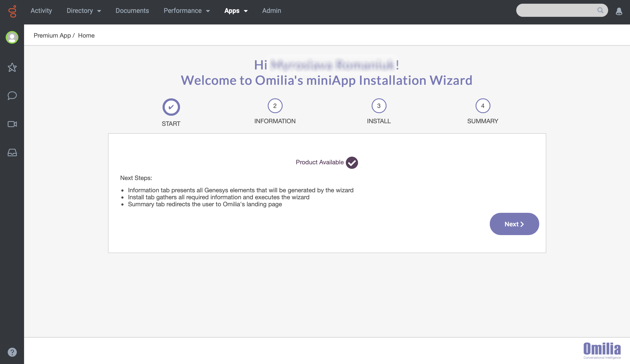Click the Genesys Cloud logo
This screenshot has width=630, height=364.
pyautogui.click(x=12, y=11)
